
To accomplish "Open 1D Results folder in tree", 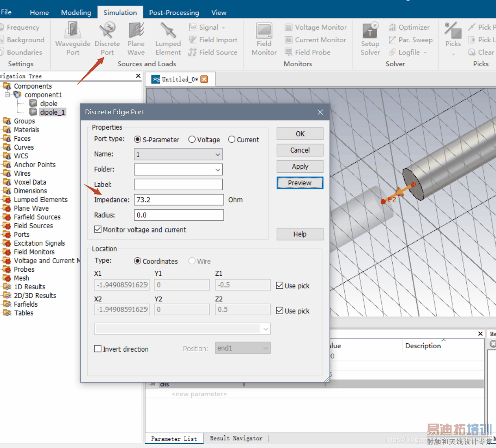I will click(x=29, y=287).
